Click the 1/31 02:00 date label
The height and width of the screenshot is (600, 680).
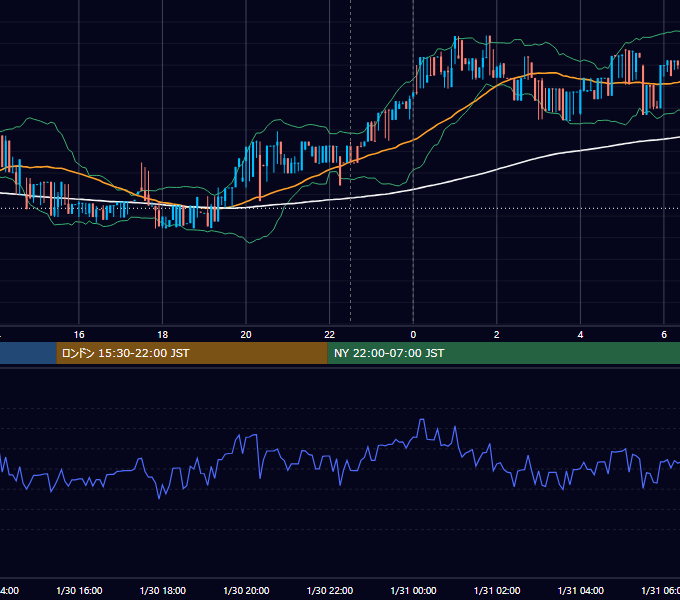(x=497, y=590)
